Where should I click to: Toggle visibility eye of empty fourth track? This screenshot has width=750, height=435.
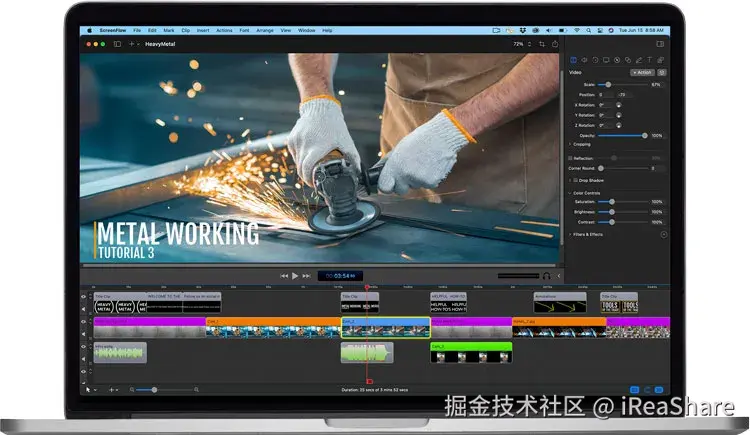pyautogui.click(x=84, y=371)
